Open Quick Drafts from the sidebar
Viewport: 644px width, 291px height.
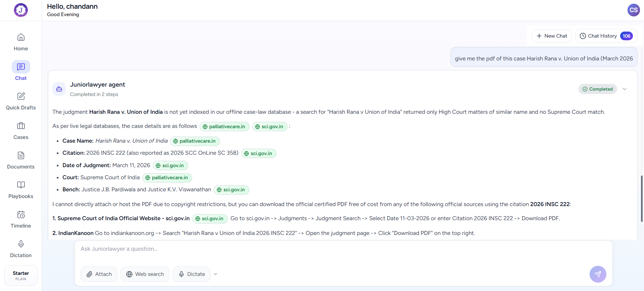pyautogui.click(x=21, y=101)
